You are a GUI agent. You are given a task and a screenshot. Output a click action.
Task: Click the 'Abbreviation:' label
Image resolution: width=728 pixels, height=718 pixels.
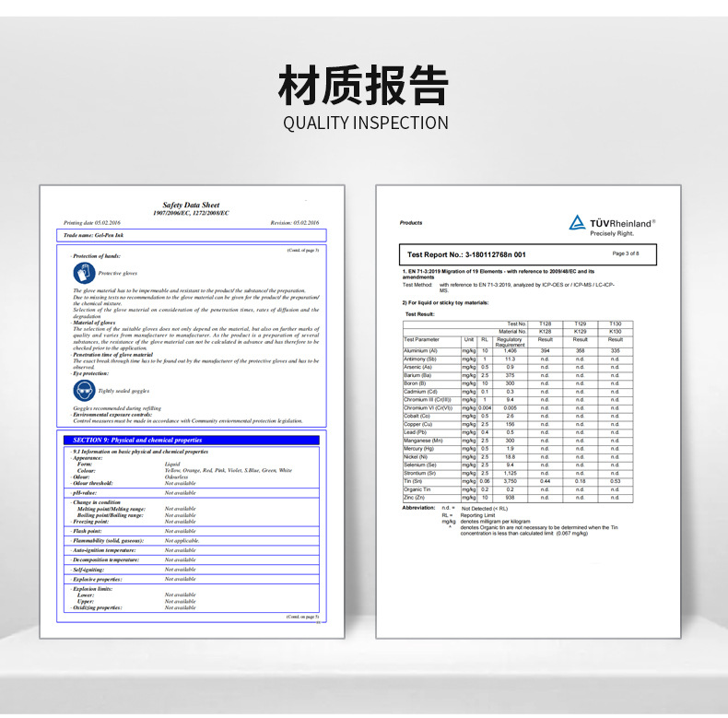[418, 508]
